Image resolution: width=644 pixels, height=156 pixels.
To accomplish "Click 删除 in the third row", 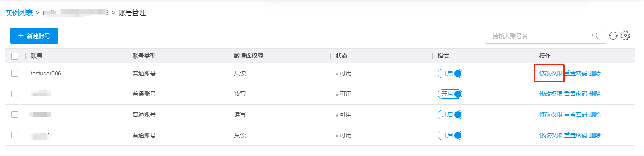I will pos(595,115).
